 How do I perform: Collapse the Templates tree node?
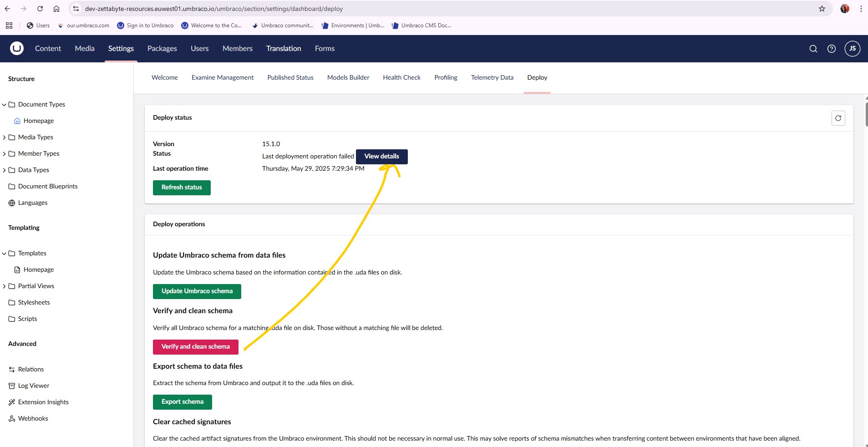click(4, 254)
